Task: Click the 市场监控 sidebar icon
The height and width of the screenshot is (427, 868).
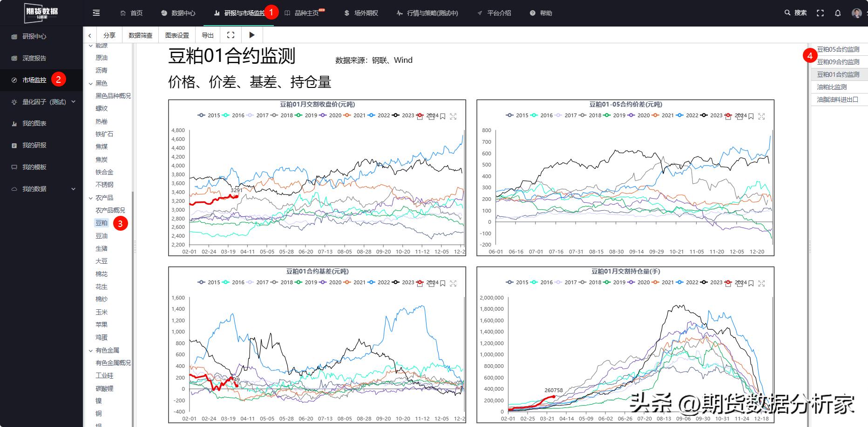Action: point(14,80)
